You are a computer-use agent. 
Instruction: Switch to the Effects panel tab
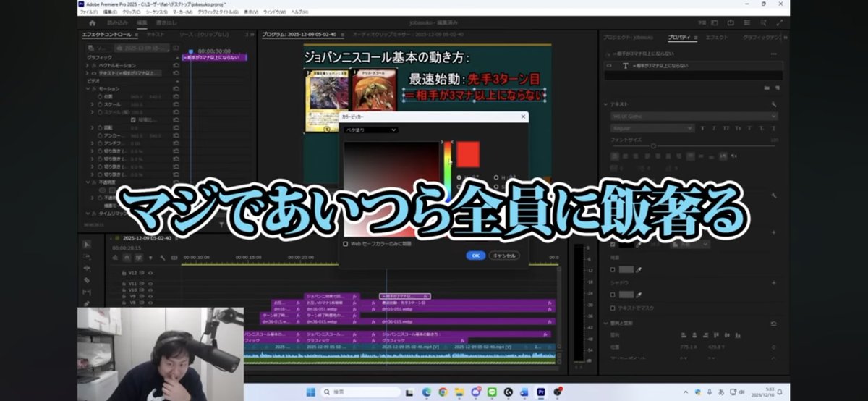tap(716, 37)
